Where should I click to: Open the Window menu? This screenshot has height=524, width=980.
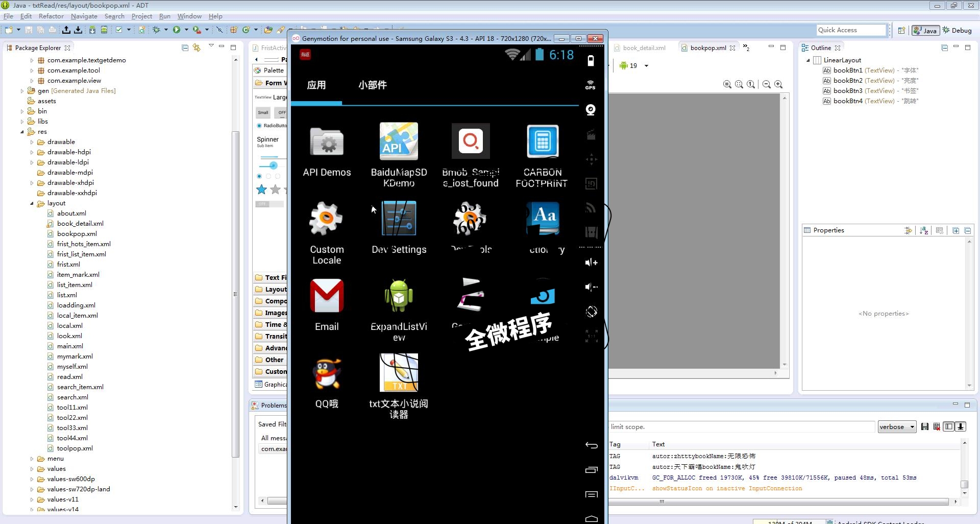tap(189, 16)
